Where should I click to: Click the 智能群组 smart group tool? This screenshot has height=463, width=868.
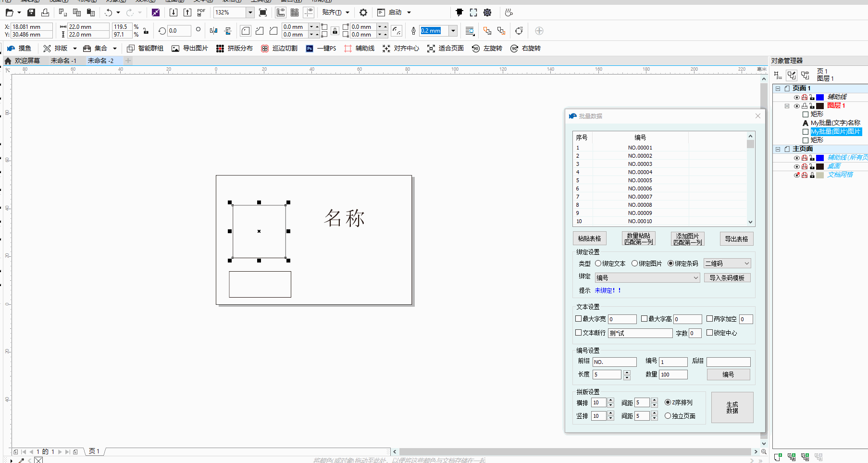tap(145, 49)
